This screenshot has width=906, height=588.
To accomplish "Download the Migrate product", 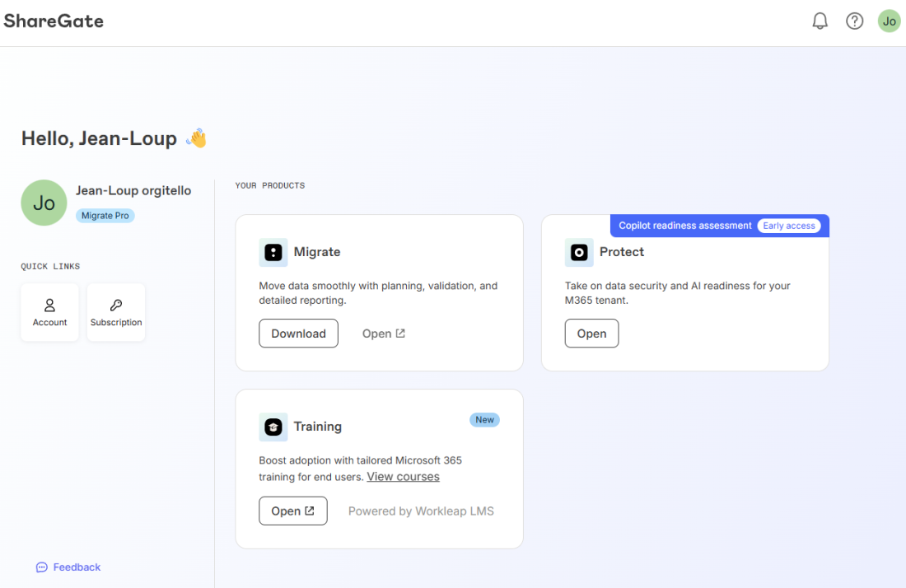I will pyautogui.click(x=298, y=334).
